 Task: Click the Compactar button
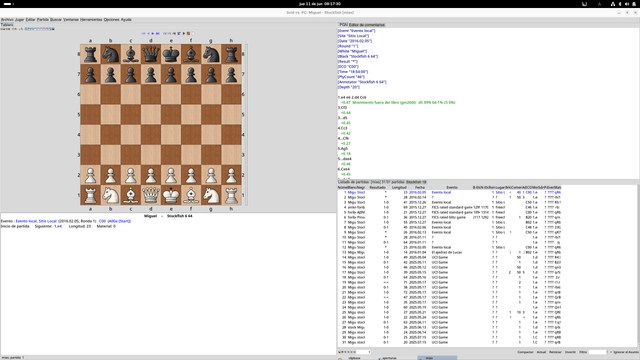pos(525,352)
